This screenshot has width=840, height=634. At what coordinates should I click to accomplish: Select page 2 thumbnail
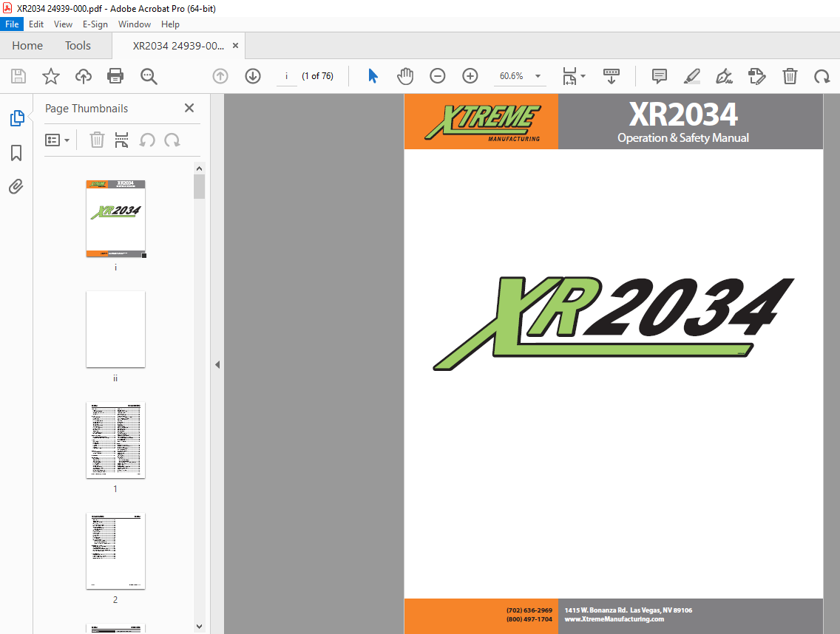(115, 551)
